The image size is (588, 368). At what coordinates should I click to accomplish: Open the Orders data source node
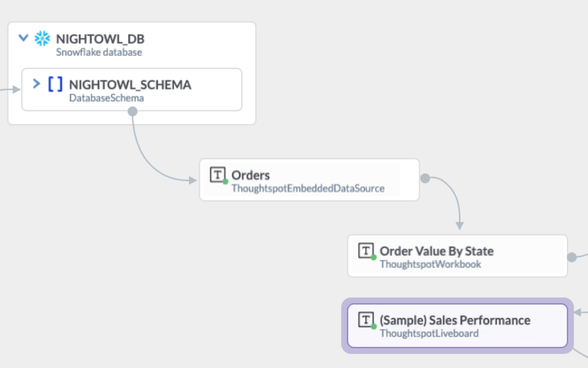click(x=309, y=180)
